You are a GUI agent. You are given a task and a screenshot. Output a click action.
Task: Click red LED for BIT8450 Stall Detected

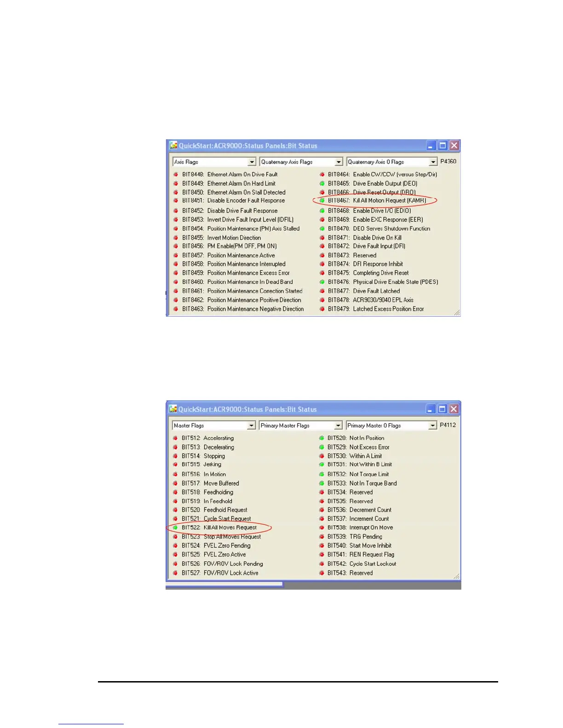pos(176,192)
